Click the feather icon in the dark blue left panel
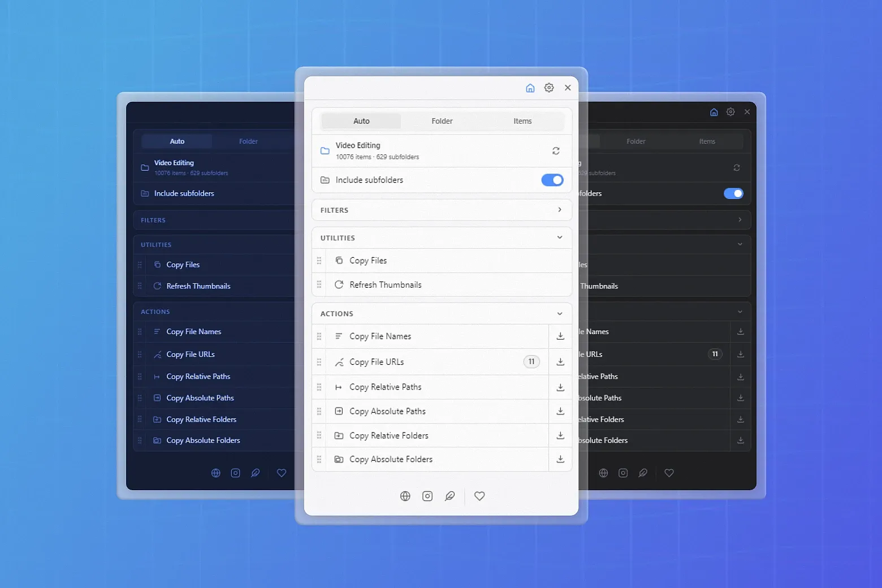 tap(256, 473)
